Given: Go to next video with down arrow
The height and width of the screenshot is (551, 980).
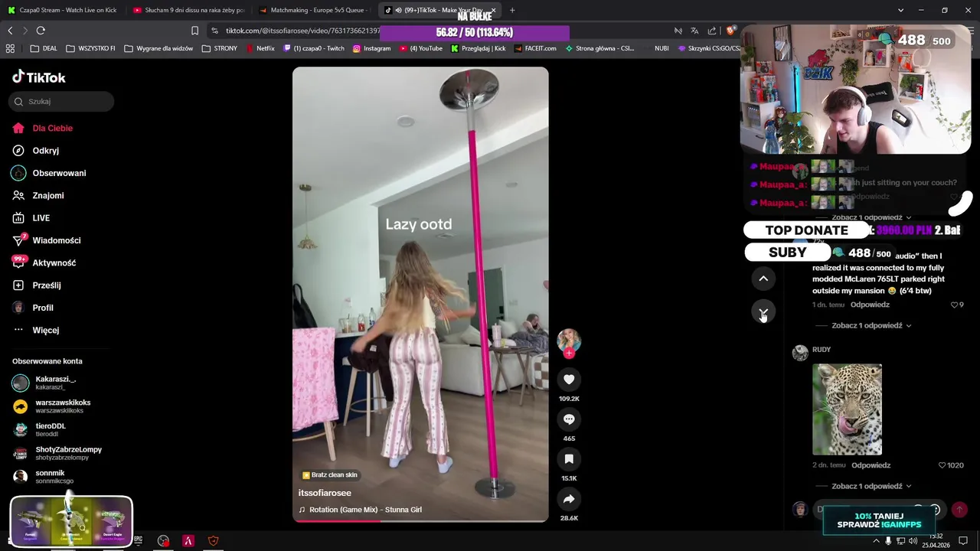Looking at the screenshot, I should pos(763,312).
